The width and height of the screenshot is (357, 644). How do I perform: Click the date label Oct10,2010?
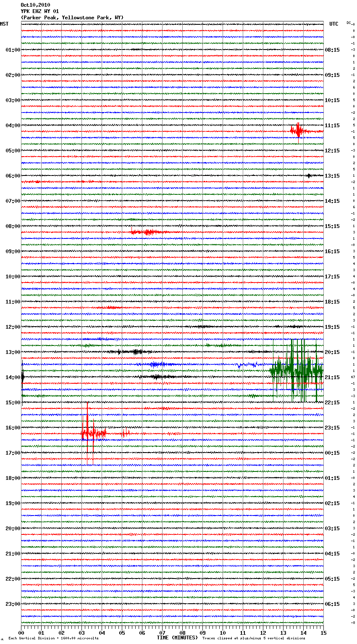pyautogui.click(x=35, y=5)
